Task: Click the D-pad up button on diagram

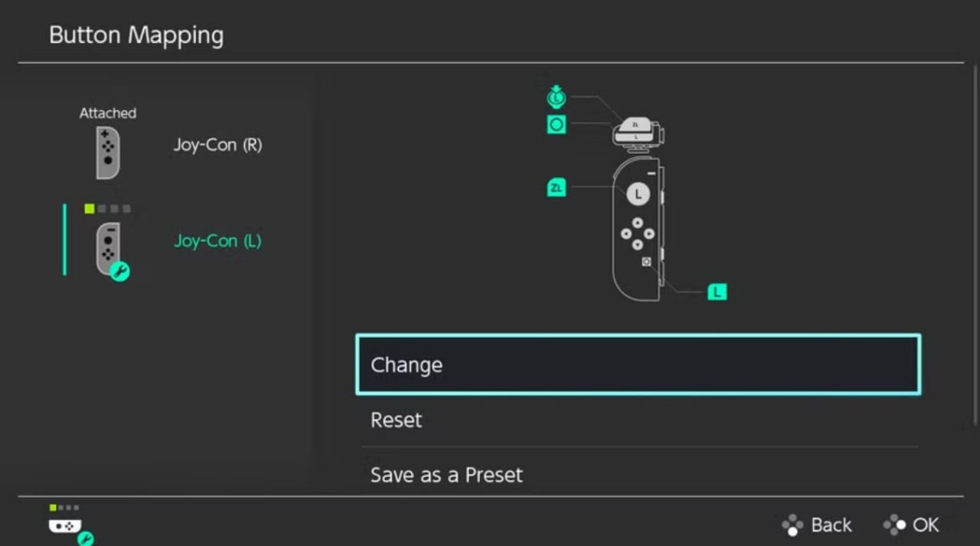Action: pyautogui.click(x=637, y=221)
